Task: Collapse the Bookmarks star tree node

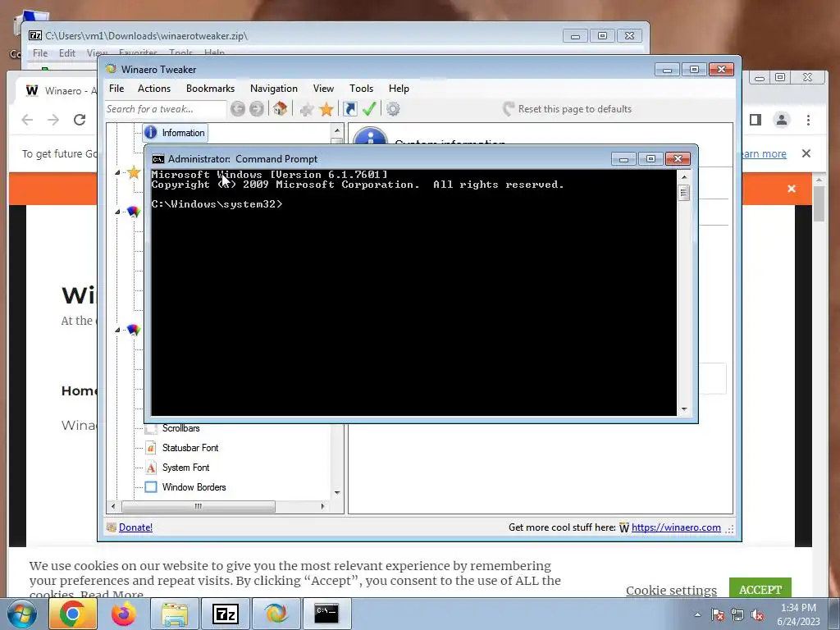Action: click(117, 172)
